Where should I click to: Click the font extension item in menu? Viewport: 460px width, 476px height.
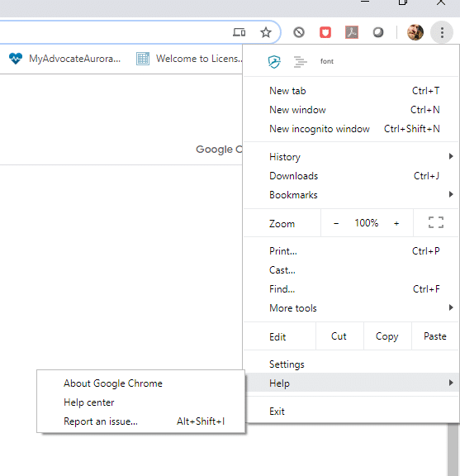[x=327, y=61]
